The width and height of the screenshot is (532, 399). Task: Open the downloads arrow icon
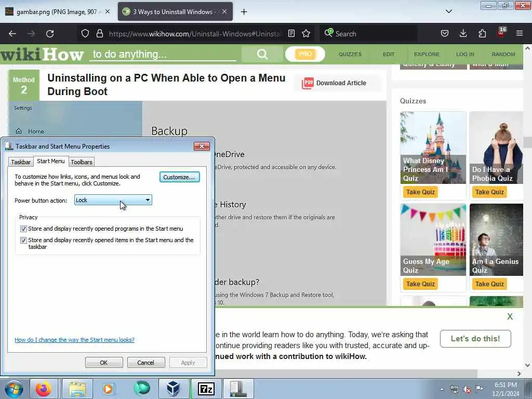(463, 33)
